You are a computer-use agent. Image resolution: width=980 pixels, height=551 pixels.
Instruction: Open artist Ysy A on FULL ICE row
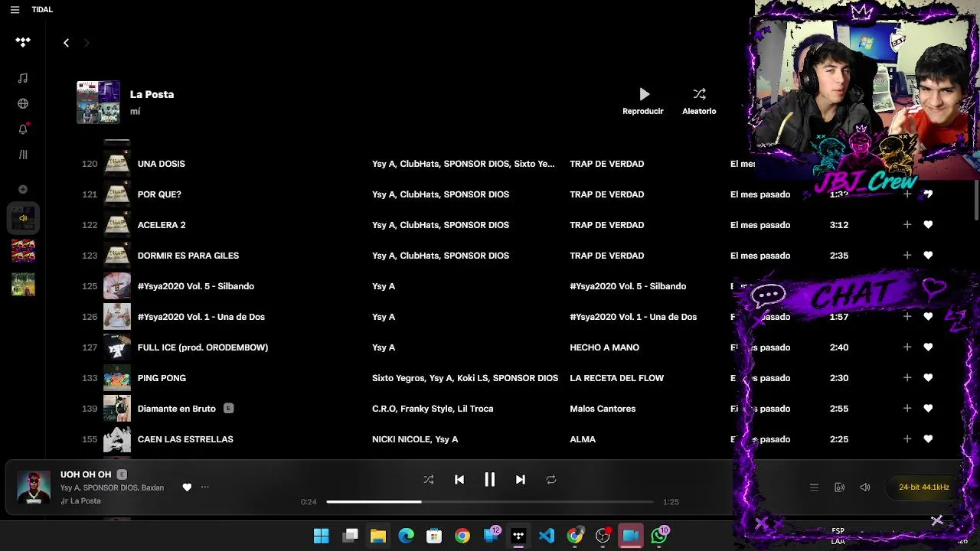pyautogui.click(x=384, y=347)
